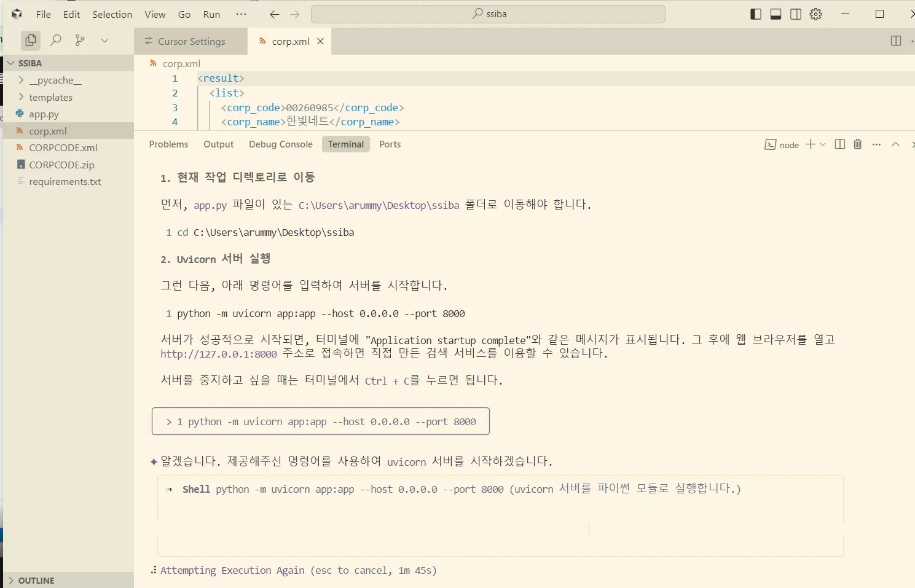Toggle the bottom panel layout
The width and height of the screenshot is (915, 588).
(776, 14)
